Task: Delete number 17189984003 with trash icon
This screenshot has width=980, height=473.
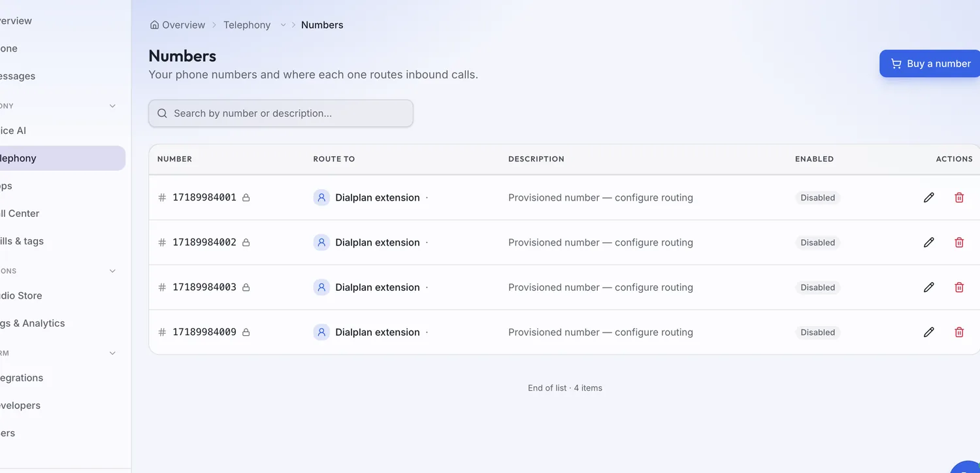Action: [x=959, y=287]
